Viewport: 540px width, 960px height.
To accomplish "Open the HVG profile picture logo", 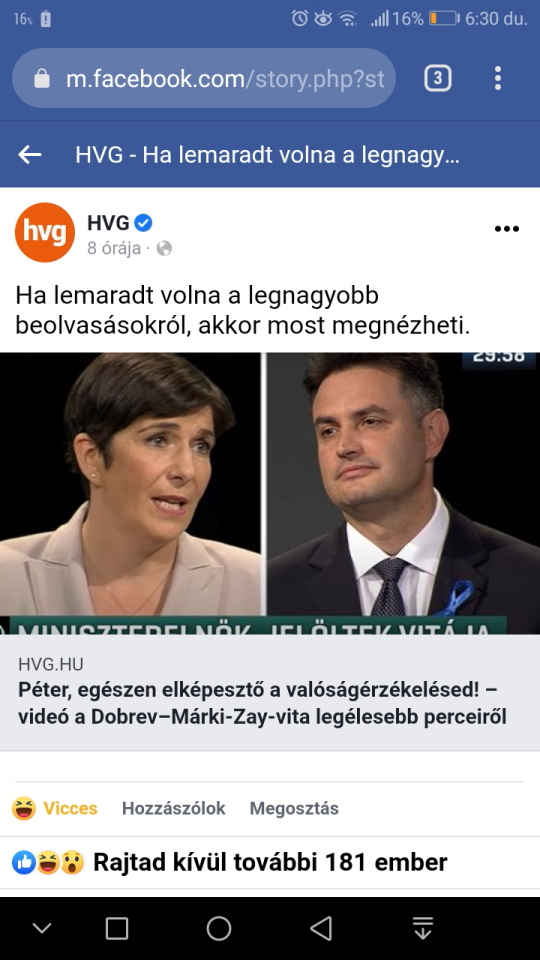I will pos(45,233).
